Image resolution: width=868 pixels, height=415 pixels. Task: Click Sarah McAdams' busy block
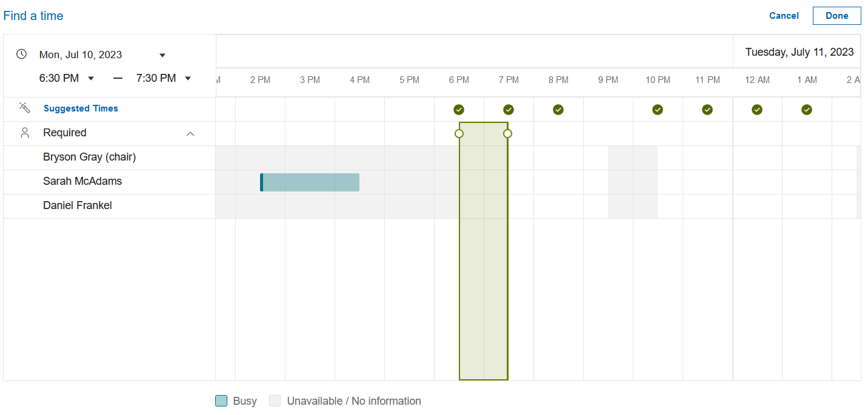pos(310,182)
